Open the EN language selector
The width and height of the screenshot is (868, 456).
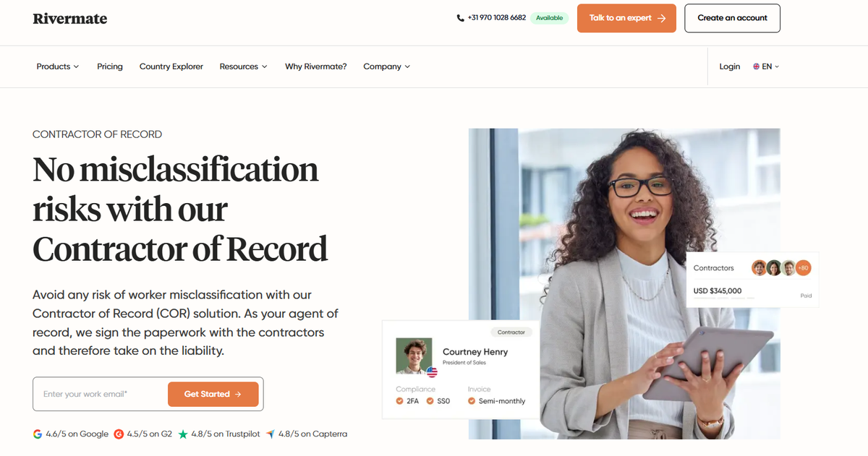(766, 66)
